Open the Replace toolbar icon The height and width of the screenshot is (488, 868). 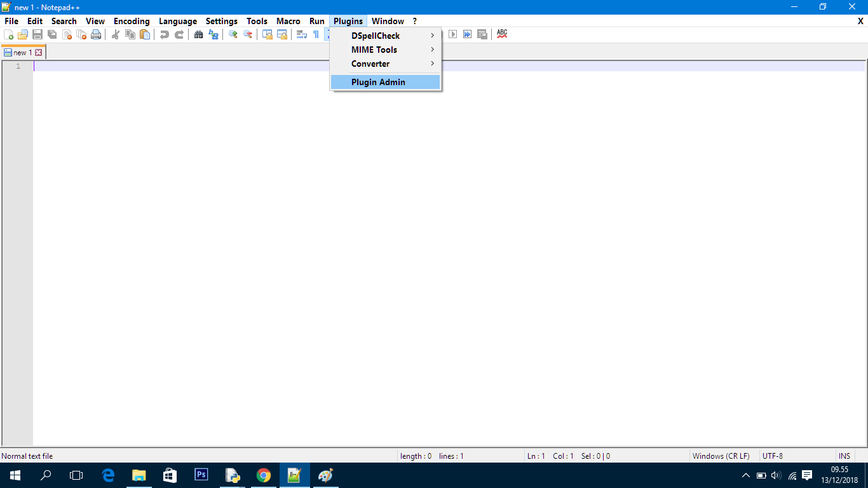click(214, 34)
